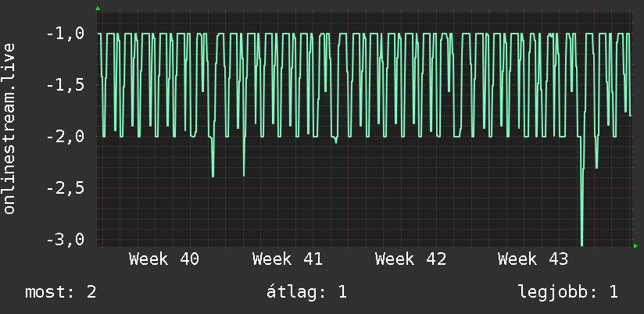
Task: Click the -1,0 y-axis value
Action: [65, 34]
